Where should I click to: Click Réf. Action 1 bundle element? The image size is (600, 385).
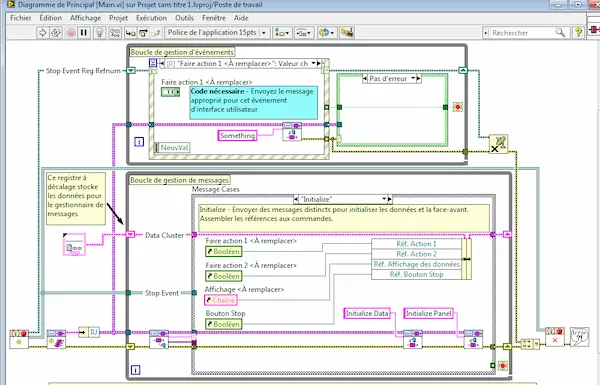click(x=416, y=244)
